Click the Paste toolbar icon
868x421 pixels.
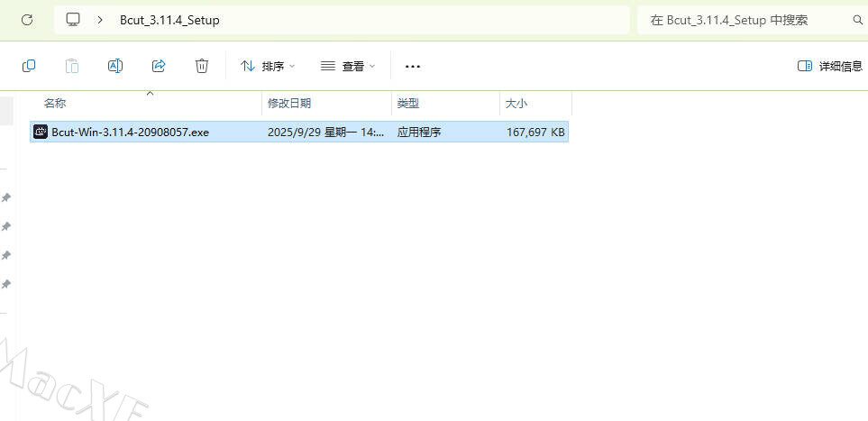point(72,66)
